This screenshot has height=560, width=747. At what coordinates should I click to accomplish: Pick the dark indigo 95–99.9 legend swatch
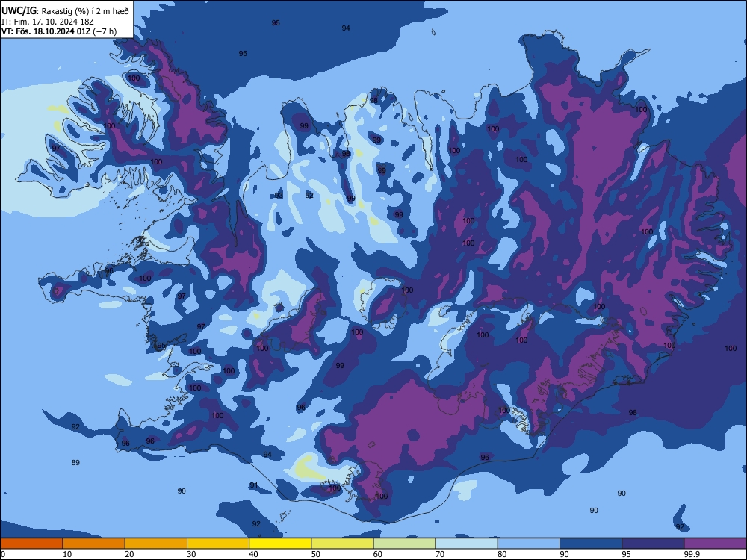tap(653, 544)
